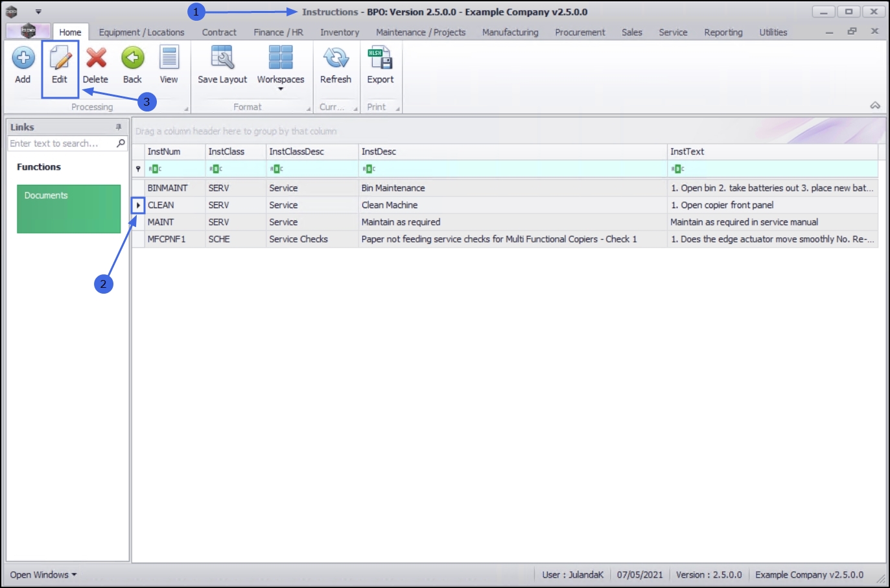Click the app icon in title bar
Viewport: 890px width, 588px height.
[12, 12]
